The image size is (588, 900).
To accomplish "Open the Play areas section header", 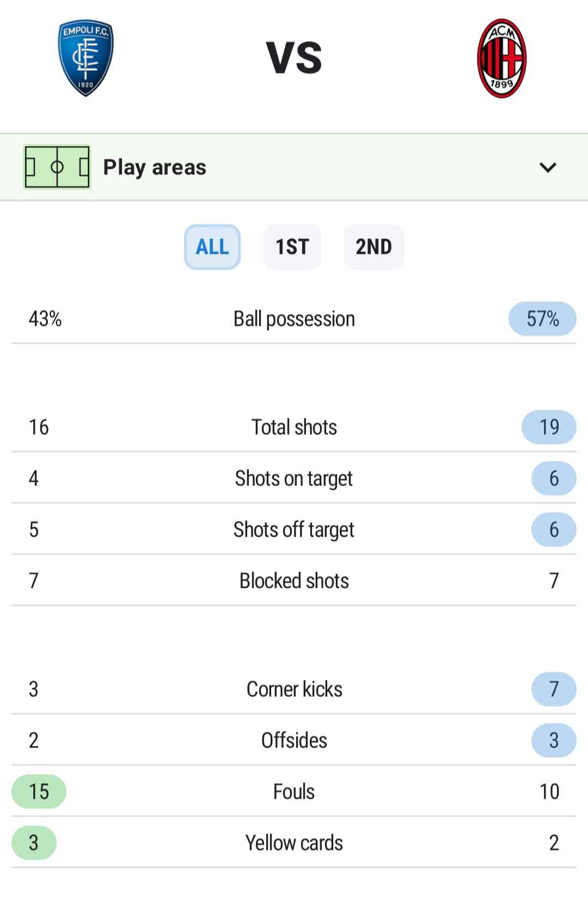I will (294, 167).
